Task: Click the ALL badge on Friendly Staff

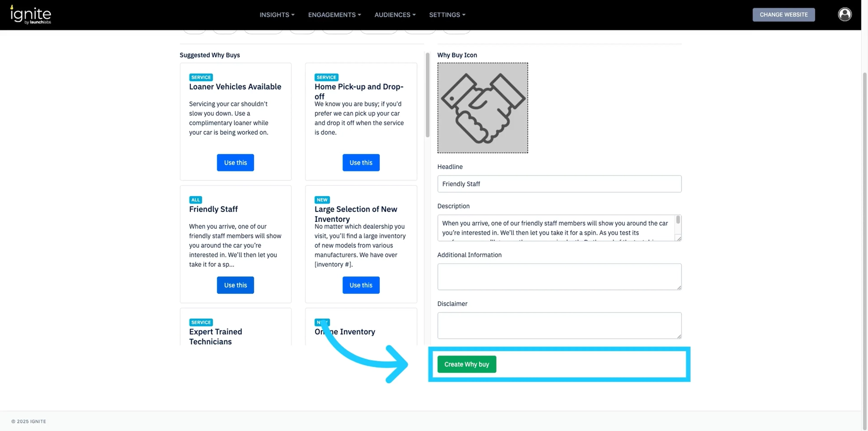Action: point(196,200)
